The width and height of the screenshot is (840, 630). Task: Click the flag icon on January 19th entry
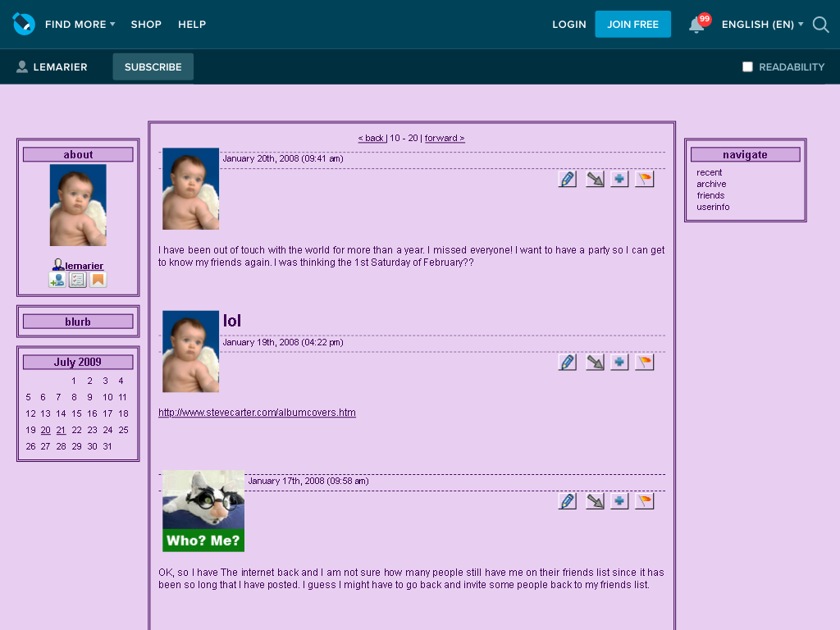[x=645, y=362]
